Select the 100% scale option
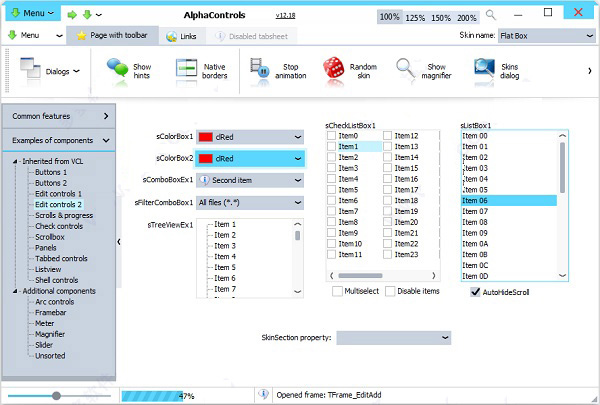The image size is (600, 405). 390,17
